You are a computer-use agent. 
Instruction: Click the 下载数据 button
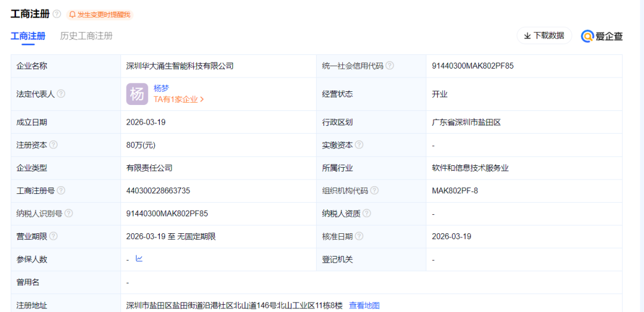[544, 36]
